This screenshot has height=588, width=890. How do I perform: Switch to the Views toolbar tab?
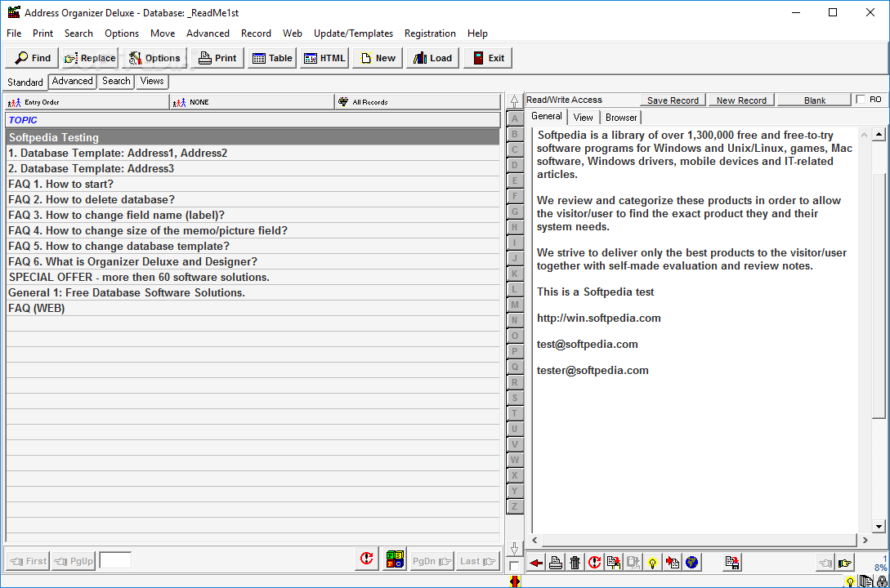(x=151, y=81)
